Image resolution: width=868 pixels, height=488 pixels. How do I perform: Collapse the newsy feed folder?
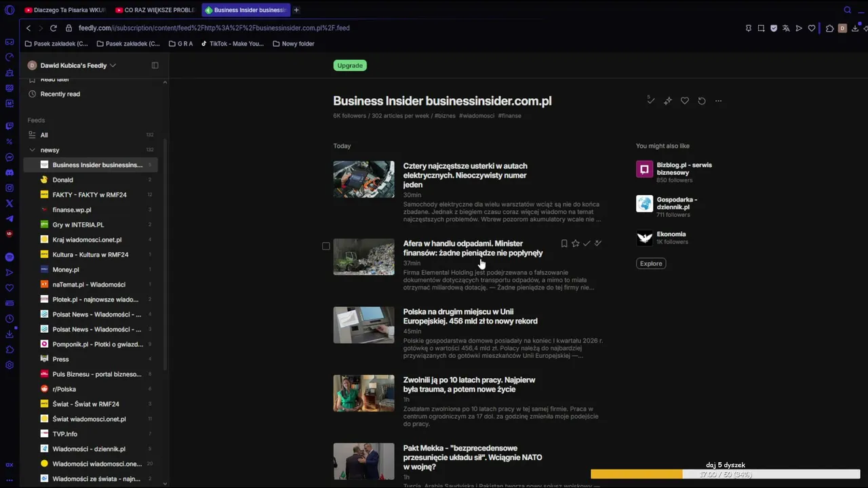32,150
